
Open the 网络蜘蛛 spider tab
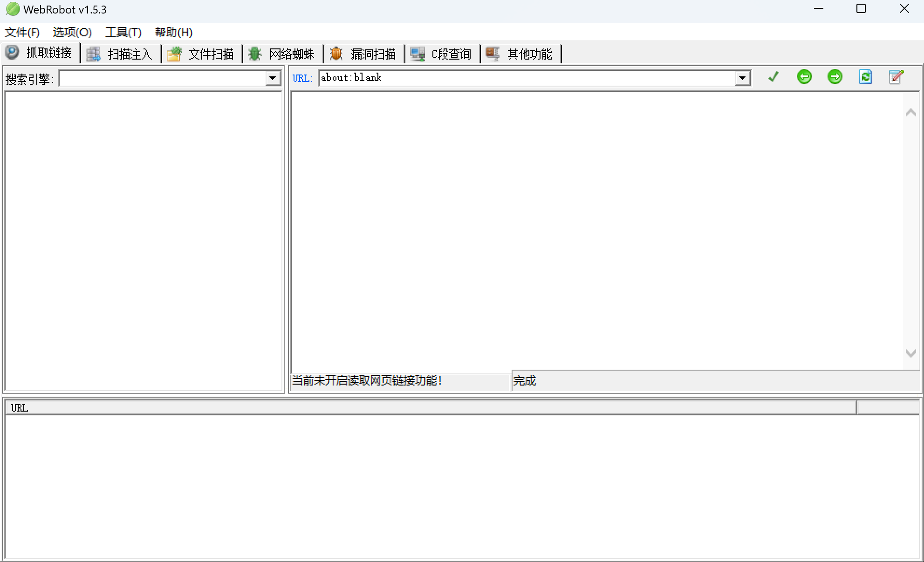[282, 54]
